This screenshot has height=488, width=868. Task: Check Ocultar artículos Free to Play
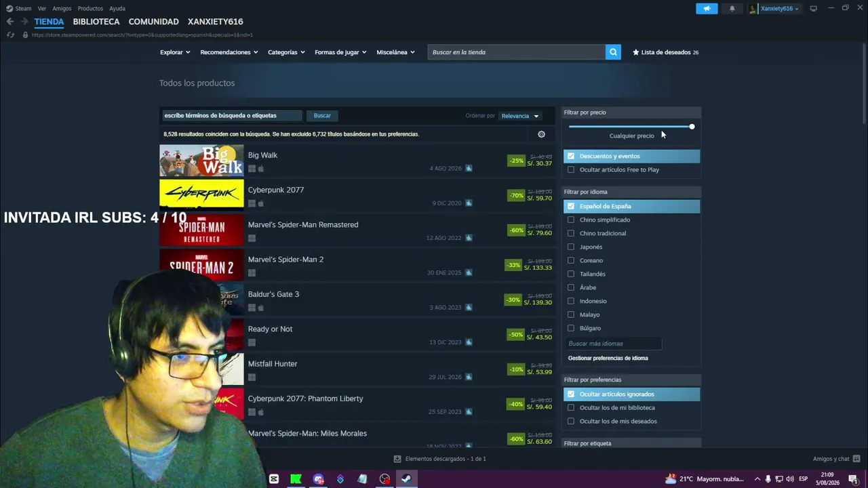pos(571,169)
